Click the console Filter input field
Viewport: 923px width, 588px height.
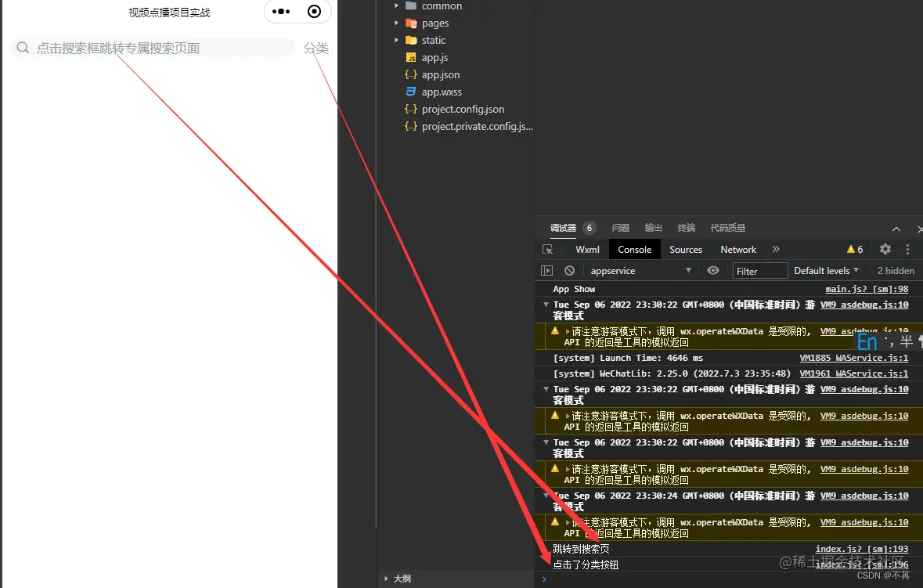pyautogui.click(x=760, y=271)
